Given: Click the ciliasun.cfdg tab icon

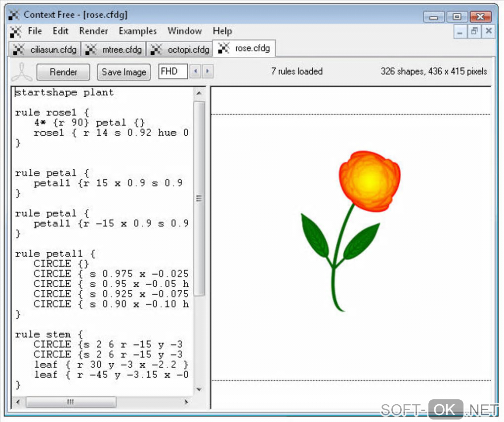Looking at the screenshot, I should [19, 49].
